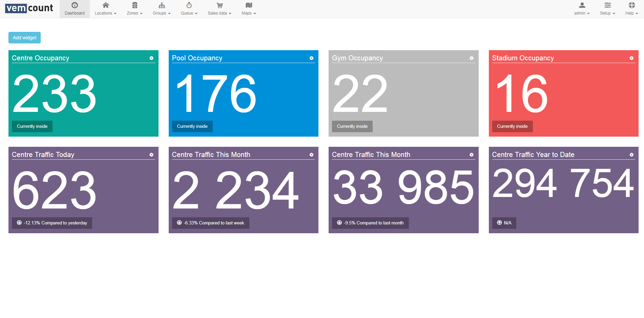
Task: Click the Sales data cart icon
Action: [x=220, y=5]
